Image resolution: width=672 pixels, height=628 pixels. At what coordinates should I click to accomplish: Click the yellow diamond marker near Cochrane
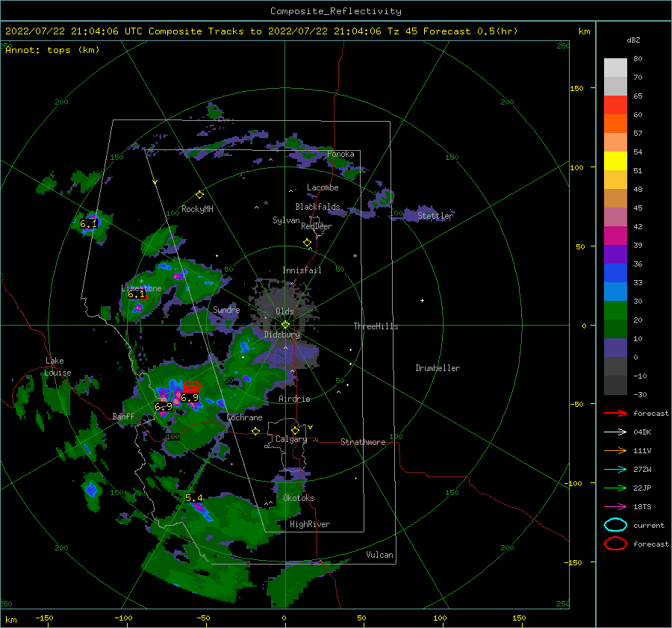coord(255,432)
